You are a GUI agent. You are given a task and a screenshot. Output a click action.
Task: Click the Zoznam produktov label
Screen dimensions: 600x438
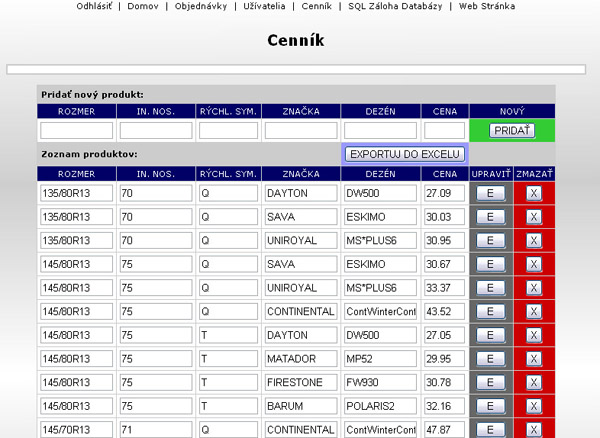89,154
